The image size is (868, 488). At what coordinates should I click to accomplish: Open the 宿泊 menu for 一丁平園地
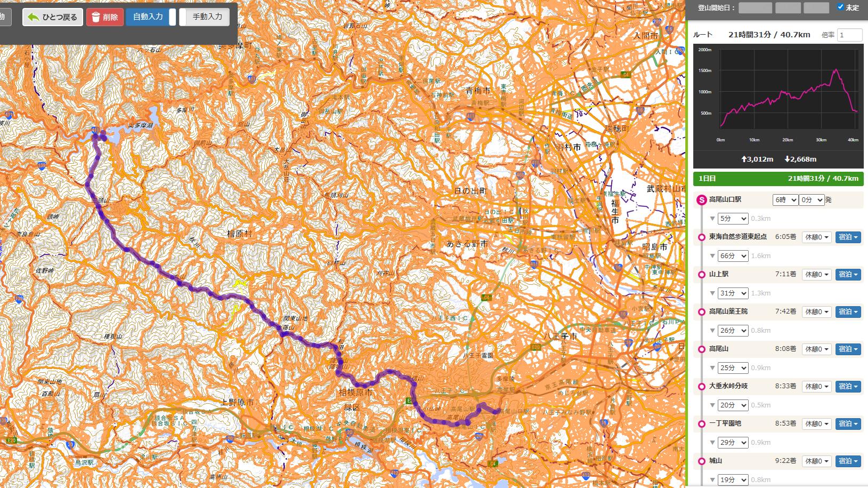click(848, 423)
